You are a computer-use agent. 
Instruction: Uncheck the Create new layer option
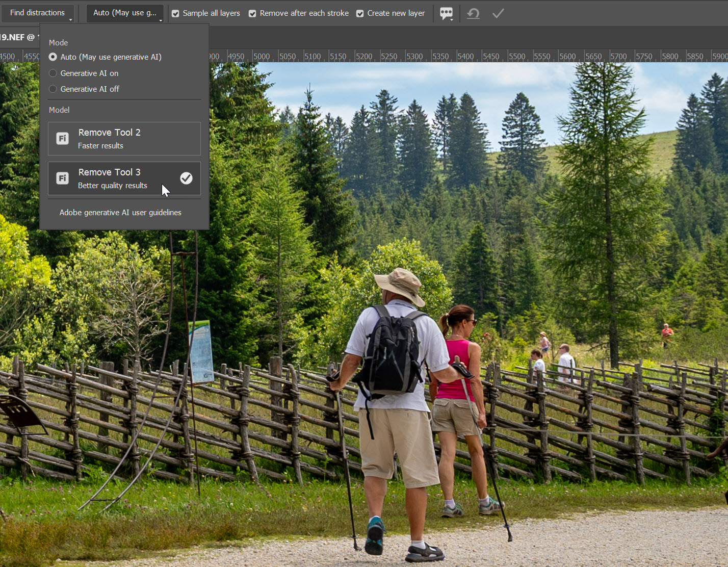point(360,13)
